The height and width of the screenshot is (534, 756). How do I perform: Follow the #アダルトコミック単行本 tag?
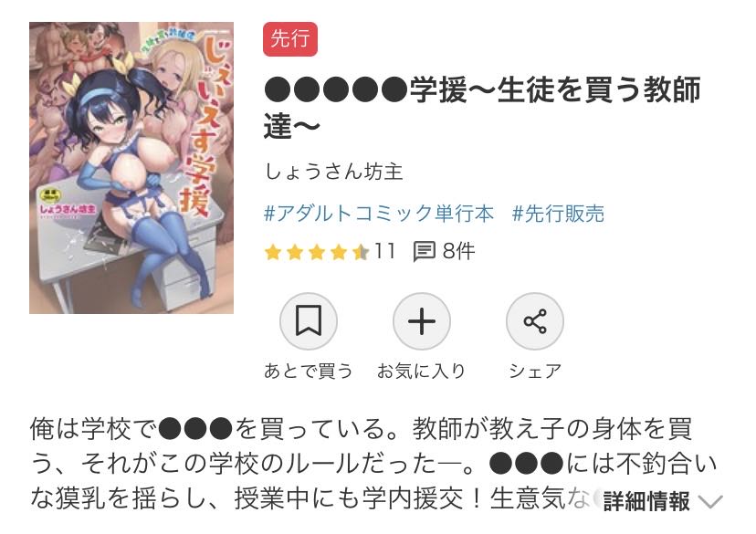pyautogui.click(x=379, y=214)
